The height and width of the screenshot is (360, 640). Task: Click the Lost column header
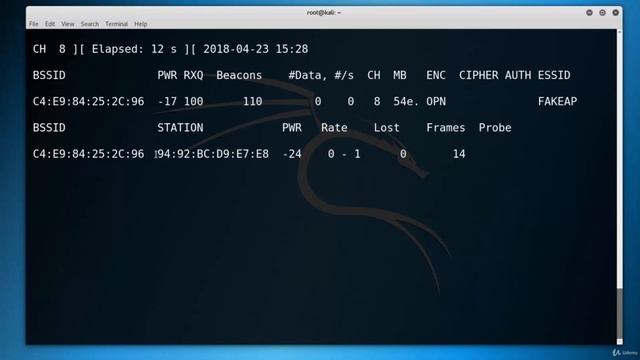pos(387,128)
